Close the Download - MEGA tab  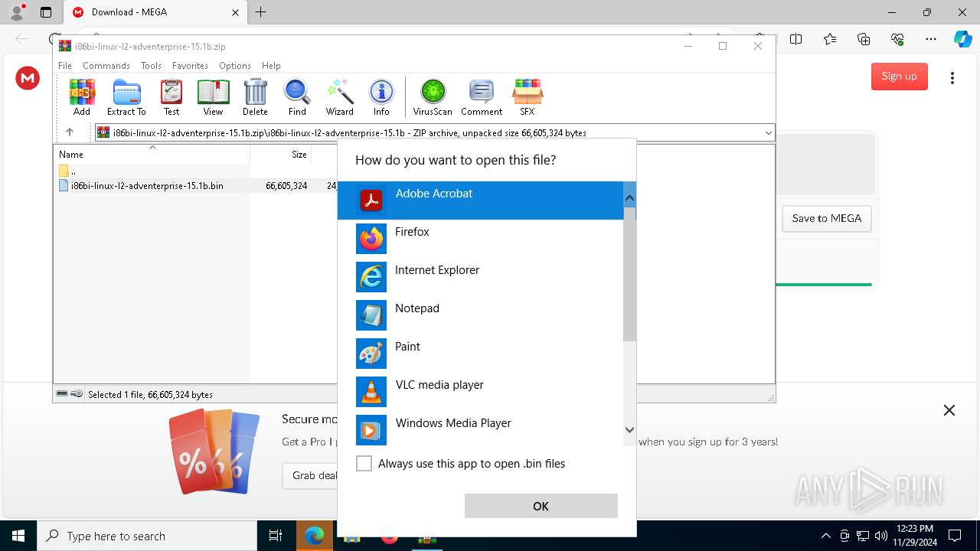[x=235, y=12]
